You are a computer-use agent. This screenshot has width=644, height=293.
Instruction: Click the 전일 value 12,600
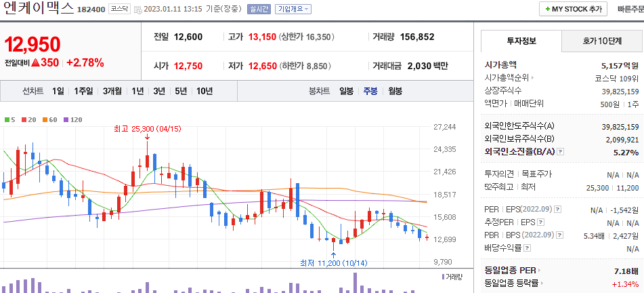click(188, 37)
